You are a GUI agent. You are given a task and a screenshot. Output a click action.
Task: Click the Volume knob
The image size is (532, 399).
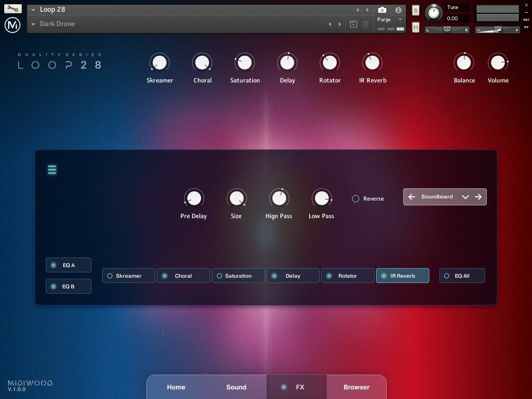point(498,62)
